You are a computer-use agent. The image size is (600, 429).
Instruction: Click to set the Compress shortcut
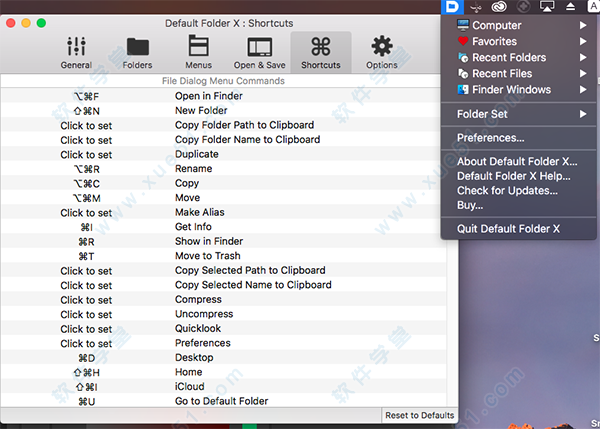86,300
